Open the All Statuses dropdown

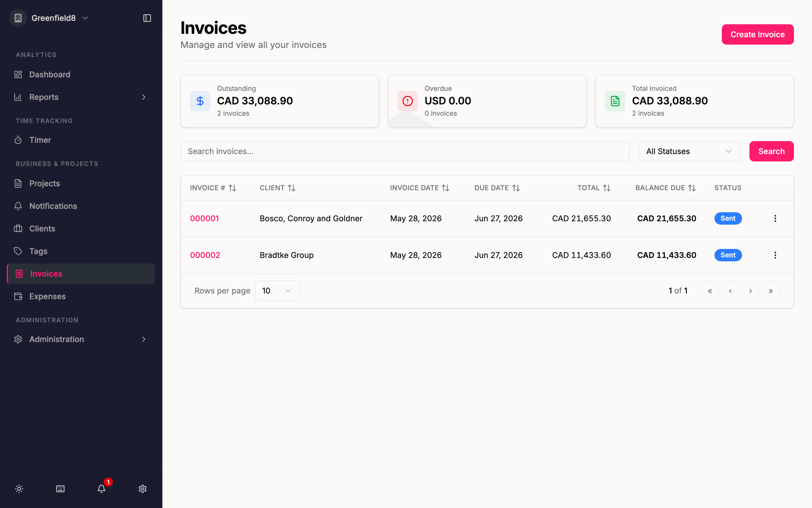coord(690,151)
